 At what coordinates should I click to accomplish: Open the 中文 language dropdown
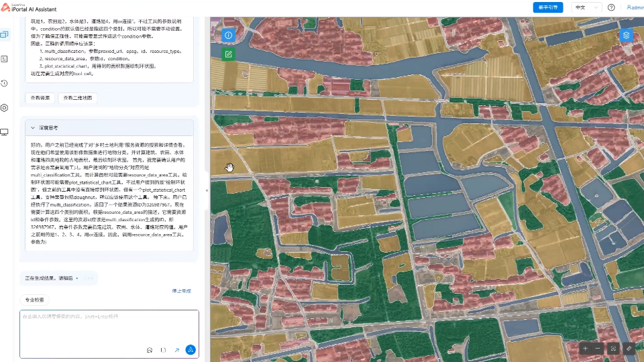click(x=586, y=7)
